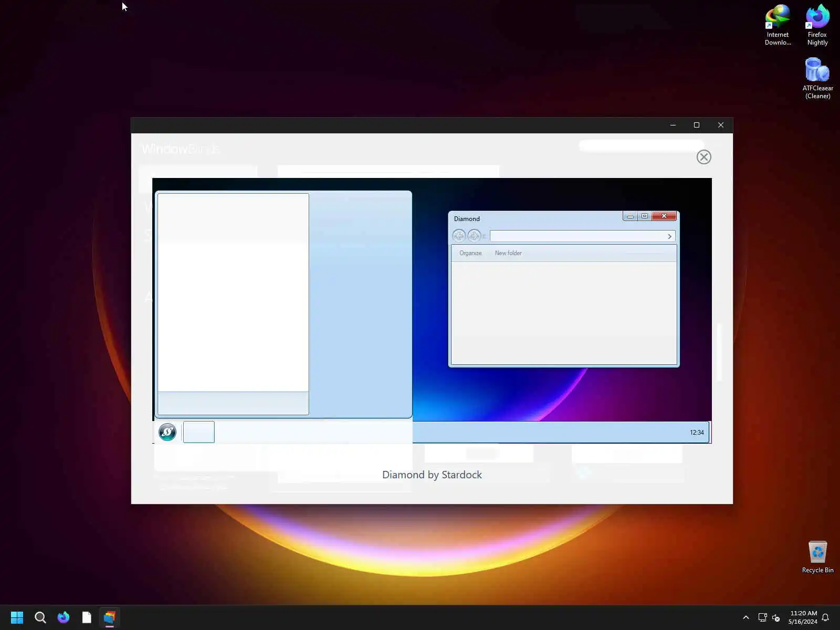
Task: Launch Firefox Nightly from the taskbar
Action: pos(64,617)
